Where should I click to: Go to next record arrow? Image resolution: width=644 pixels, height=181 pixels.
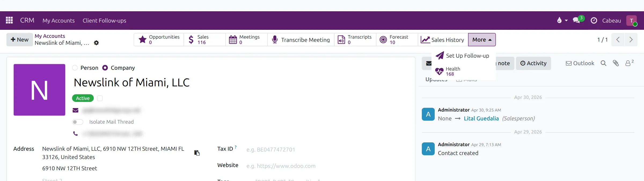631,40
